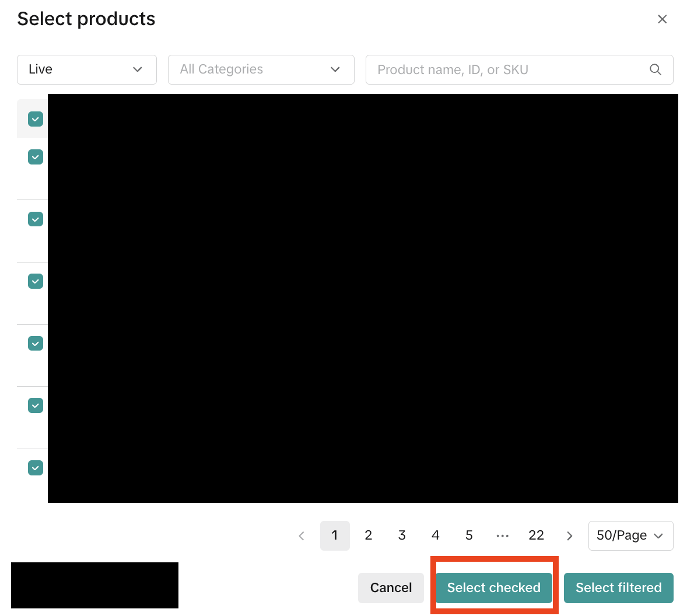The width and height of the screenshot is (694, 616).
Task: Go to next page arrow
Action: pos(569,535)
